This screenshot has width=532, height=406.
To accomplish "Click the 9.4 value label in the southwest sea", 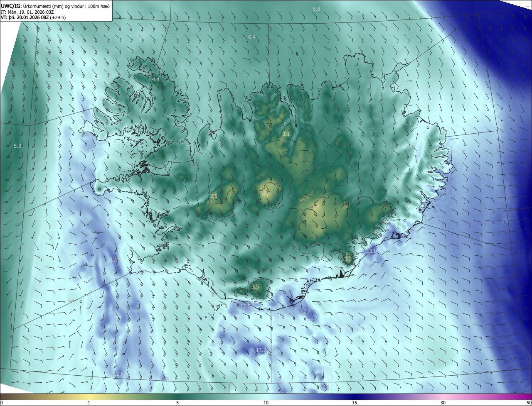I will [72, 300].
